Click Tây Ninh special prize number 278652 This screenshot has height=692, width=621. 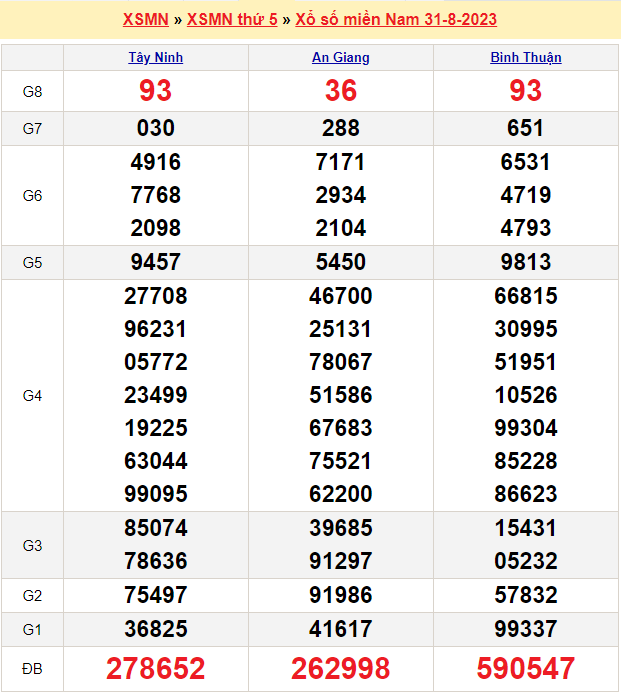(x=156, y=668)
